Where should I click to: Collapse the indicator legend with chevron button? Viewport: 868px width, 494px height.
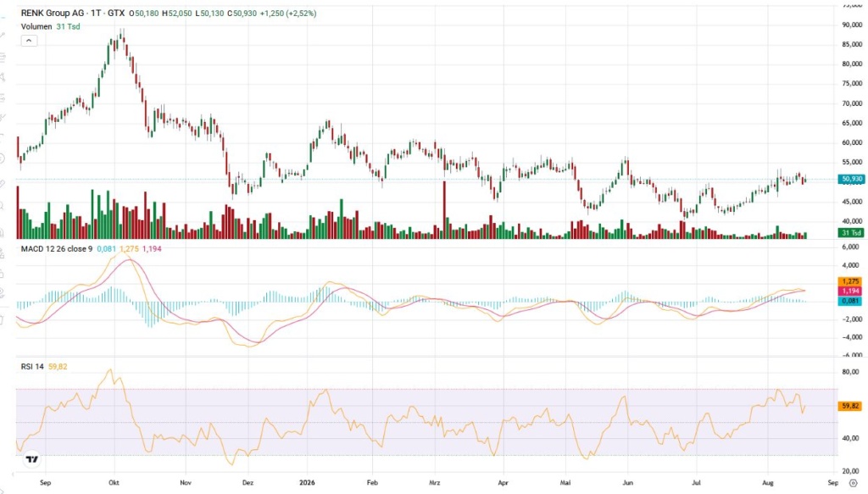pos(29,41)
